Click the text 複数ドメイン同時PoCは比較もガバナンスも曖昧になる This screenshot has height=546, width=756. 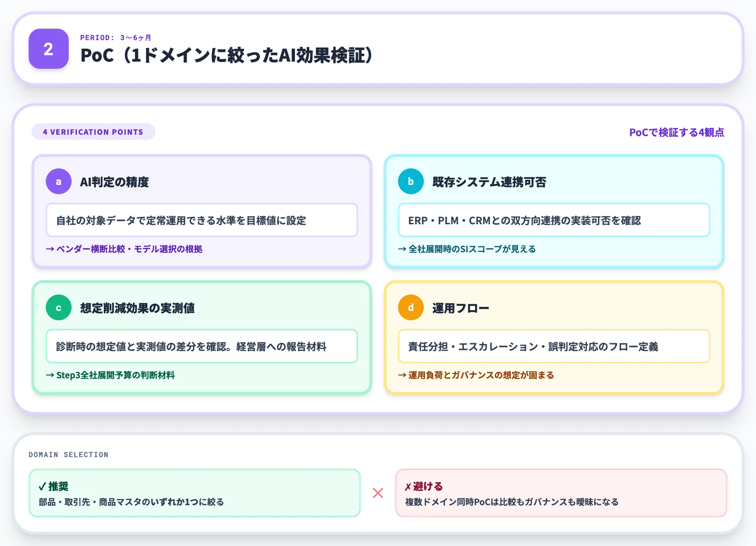(512, 502)
